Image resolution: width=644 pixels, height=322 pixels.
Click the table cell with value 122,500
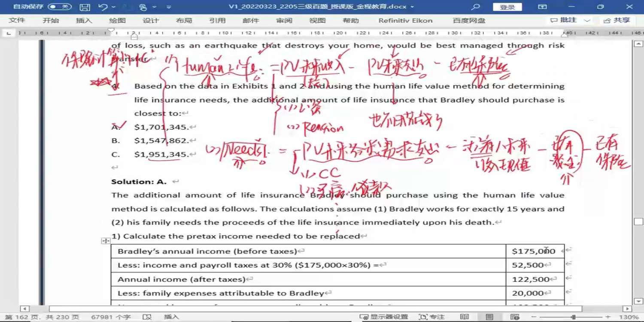535,279
